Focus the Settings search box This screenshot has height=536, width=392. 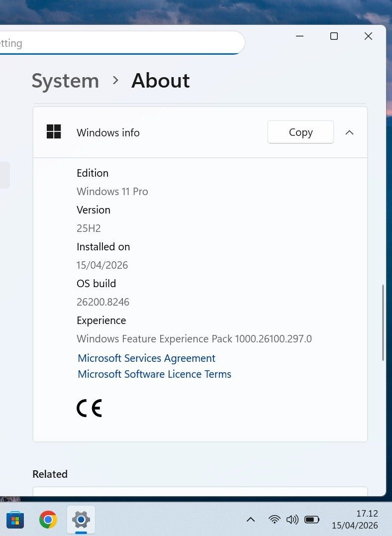[119, 43]
